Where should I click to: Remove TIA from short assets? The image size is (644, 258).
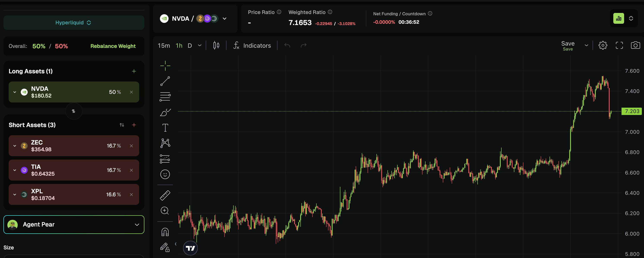point(131,170)
